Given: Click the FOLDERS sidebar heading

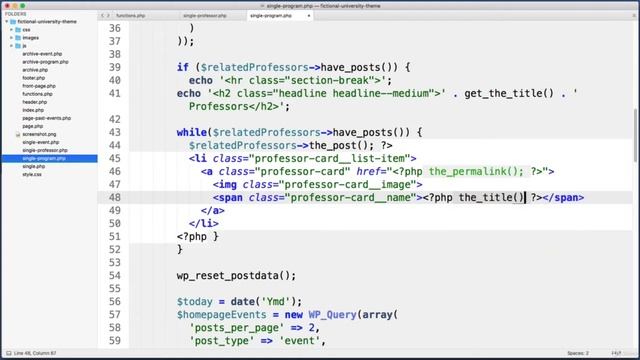Looking at the screenshot, I should tap(16, 14).
